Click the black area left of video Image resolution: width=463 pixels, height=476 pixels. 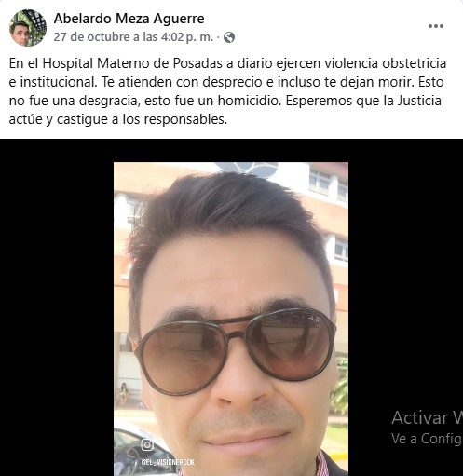pos(57,307)
